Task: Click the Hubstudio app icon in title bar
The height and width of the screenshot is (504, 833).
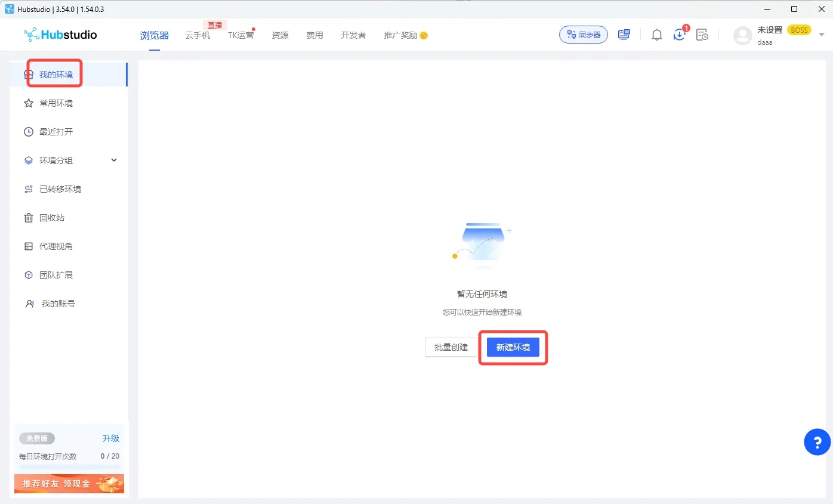Action: point(10,9)
